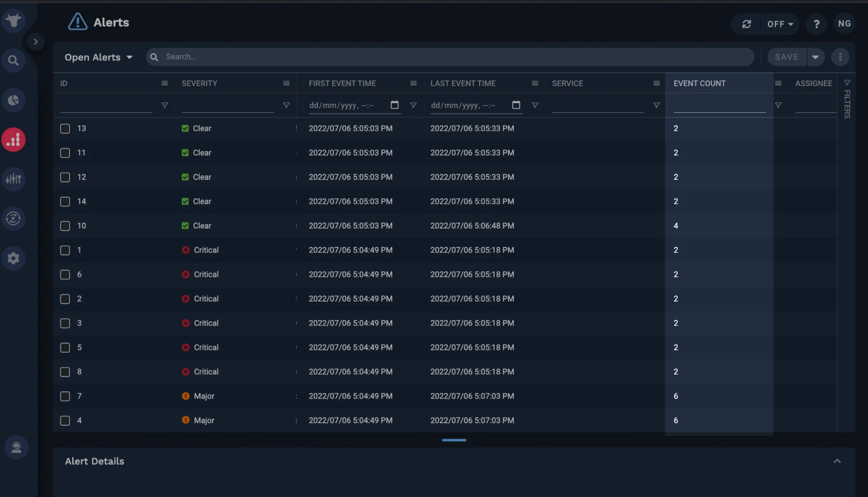
Task: Open the Event Count column menu icon
Action: [778, 83]
